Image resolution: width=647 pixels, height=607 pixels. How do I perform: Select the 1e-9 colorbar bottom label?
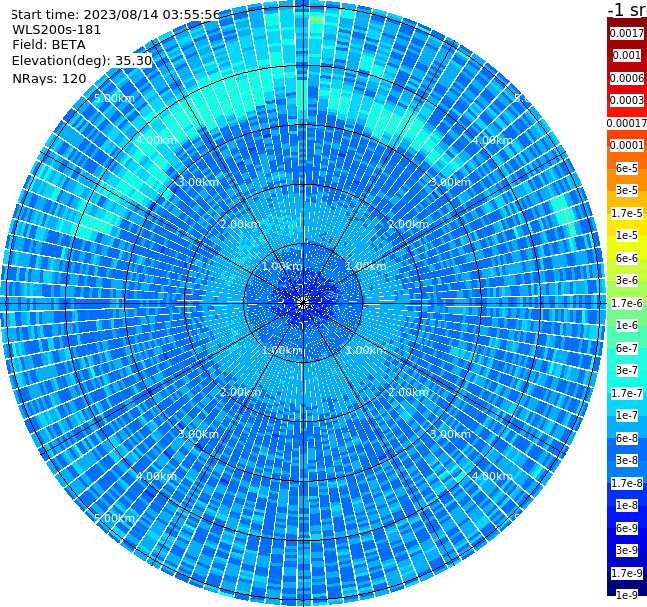pyautogui.click(x=627, y=595)
